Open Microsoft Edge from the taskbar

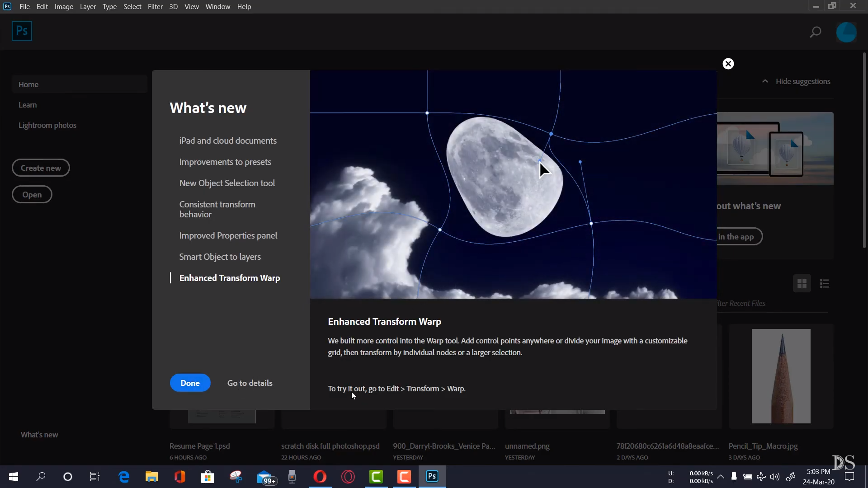pyautogui.click(x=124, y=477)
